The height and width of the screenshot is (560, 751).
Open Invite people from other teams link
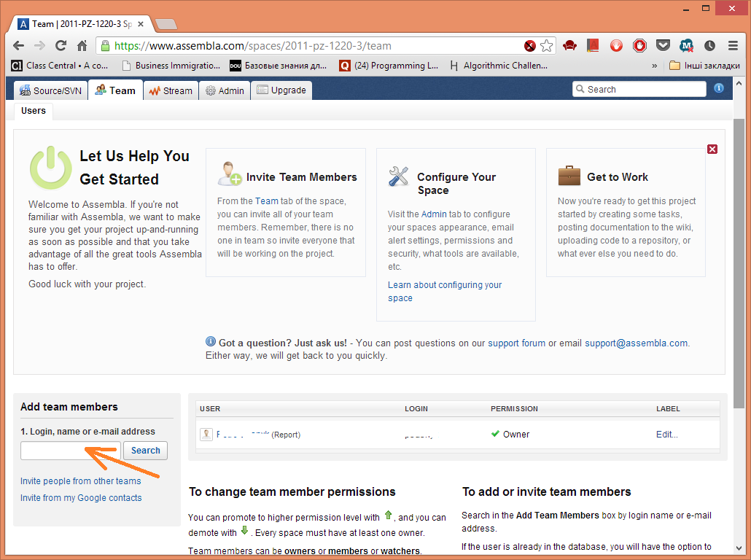tap(80, 481)
